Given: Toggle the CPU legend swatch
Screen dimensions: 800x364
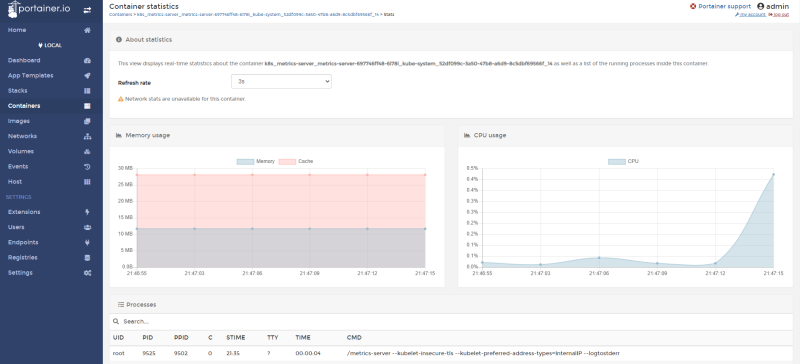Looking at the screenshot, I should [x=616, y=161].
